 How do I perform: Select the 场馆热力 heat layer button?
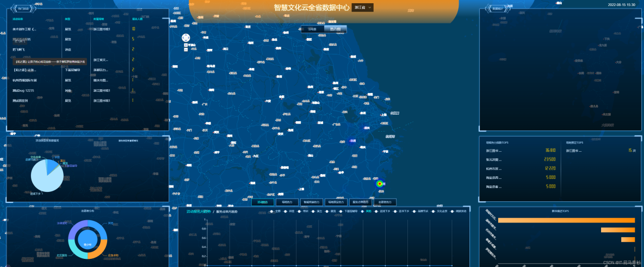[287, 202]
